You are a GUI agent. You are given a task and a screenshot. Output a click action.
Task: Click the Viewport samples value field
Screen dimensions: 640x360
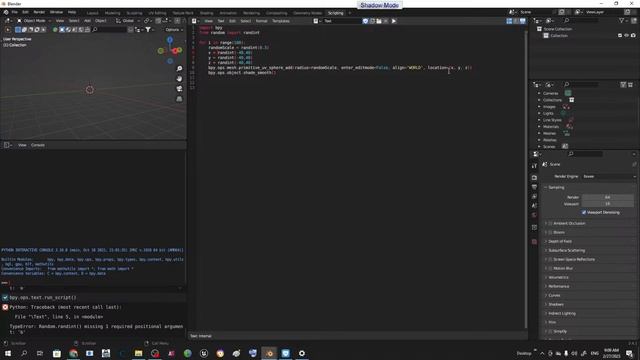[x=607, y=204]
